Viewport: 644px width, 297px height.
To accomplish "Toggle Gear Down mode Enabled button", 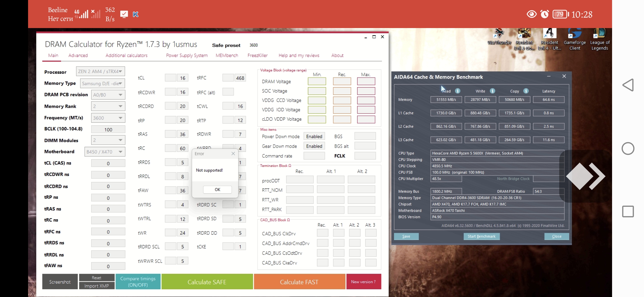I will click(x=314, y=146).
